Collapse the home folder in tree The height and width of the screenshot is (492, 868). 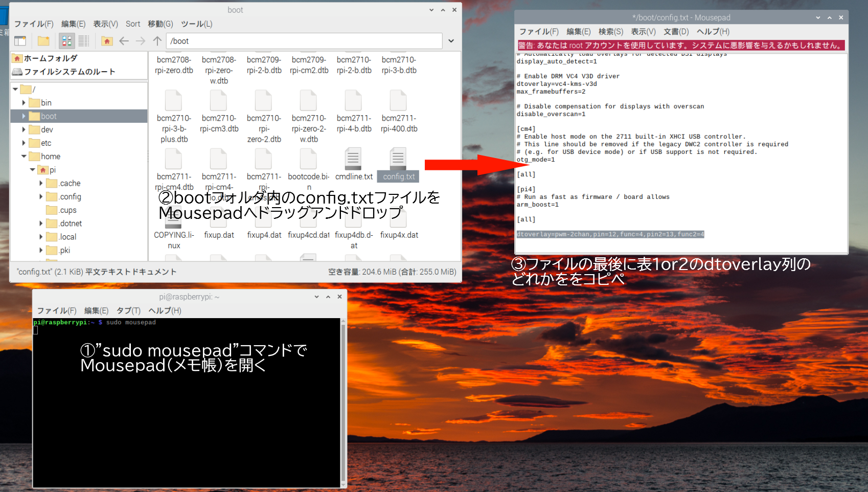coord(24,156)
